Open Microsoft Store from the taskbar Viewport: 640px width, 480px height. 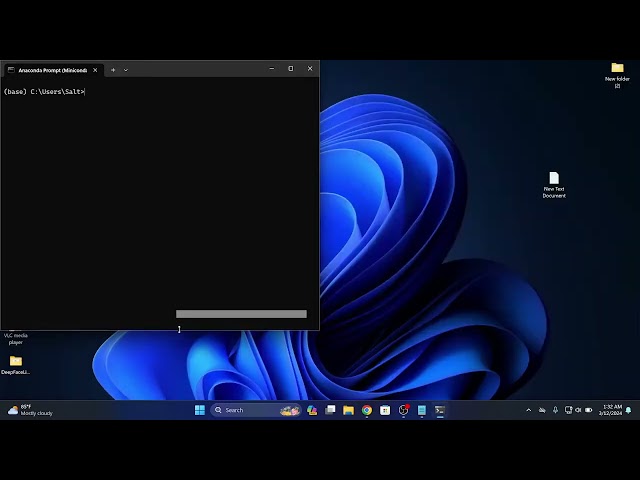pos(385,410)
